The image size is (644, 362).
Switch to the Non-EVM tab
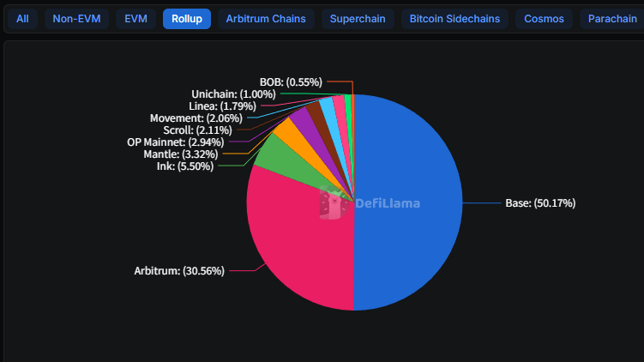[x=76, y=19]
